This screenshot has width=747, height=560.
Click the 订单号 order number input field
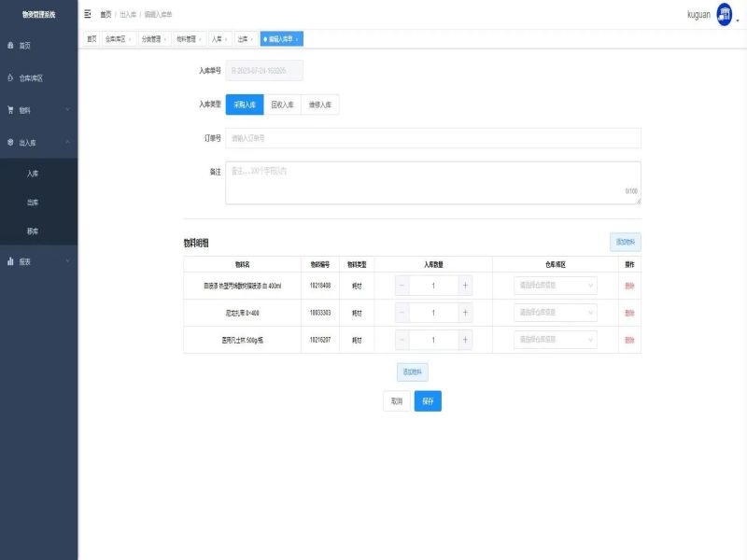(433, 138)
